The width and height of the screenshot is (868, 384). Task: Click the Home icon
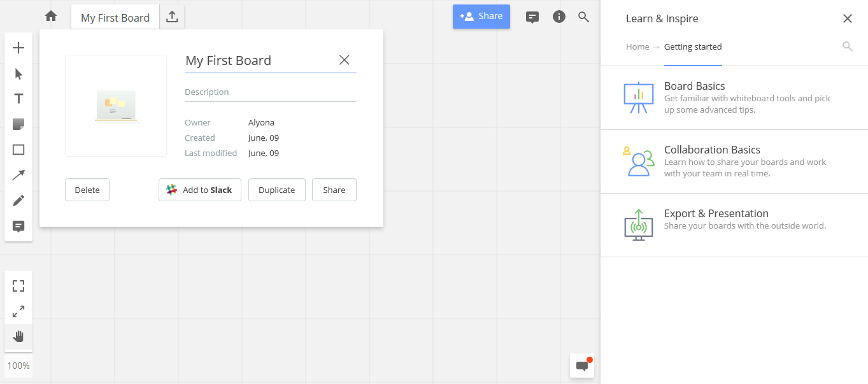pyautogui.click(x=51, y=17)
